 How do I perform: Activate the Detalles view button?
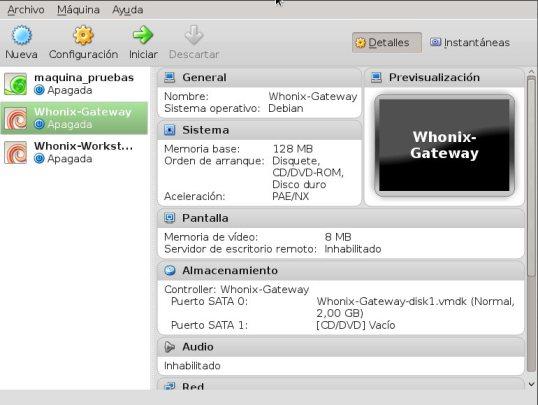click(387, 43)
